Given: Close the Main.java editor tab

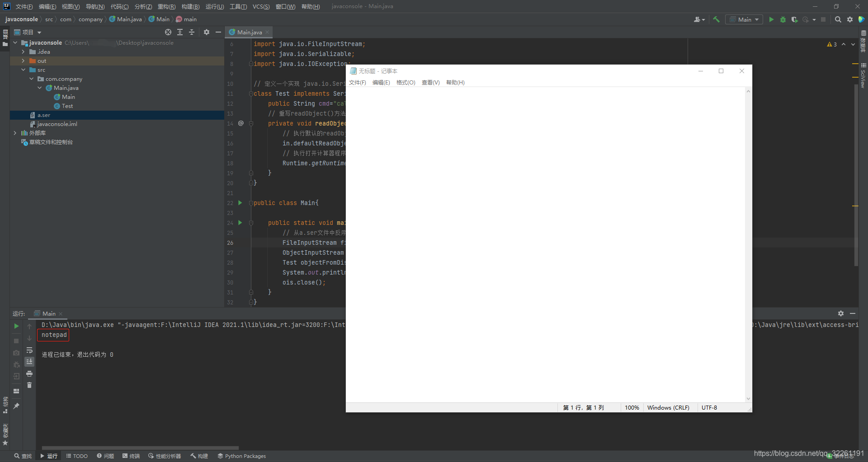Looking at the screenshot, I should (x=267, y=32).
